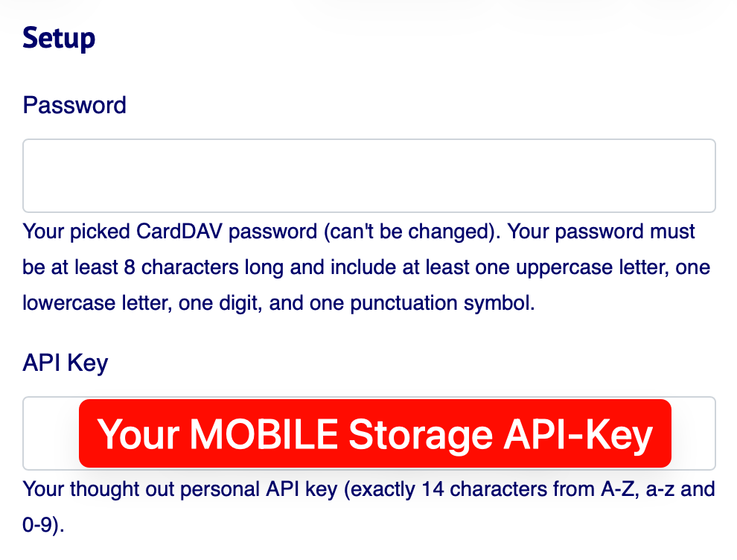This screenshot has height=560, width=737.
Task: Click the red "Your MOBILE Storage API-Key" banner
Action: click(374, 433)
